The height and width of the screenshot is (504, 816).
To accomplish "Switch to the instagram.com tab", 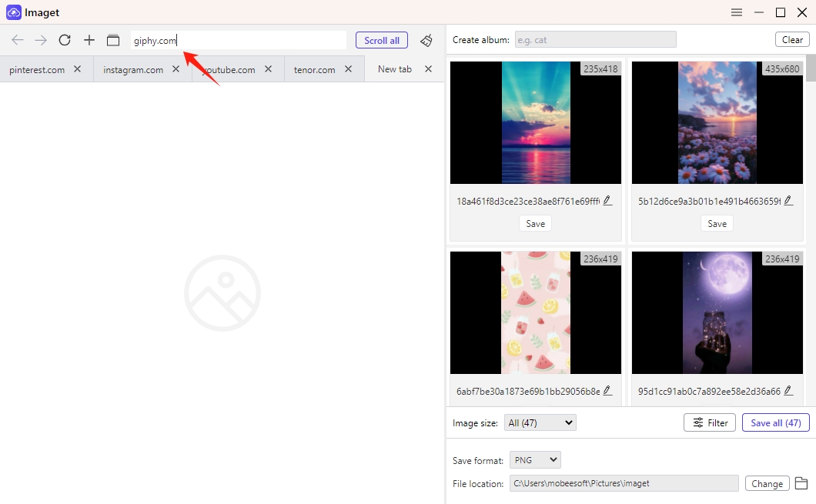I will (x=133, y=70).
